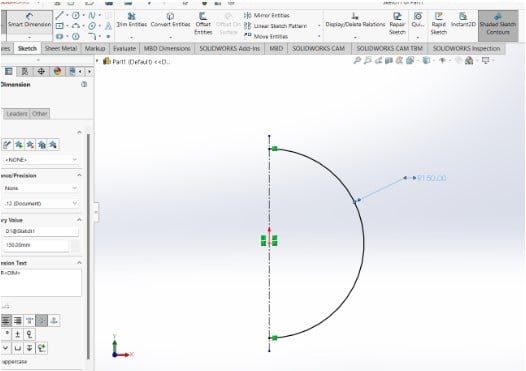
Task: Click Trim Entities tool
Action: coord(132,20)
